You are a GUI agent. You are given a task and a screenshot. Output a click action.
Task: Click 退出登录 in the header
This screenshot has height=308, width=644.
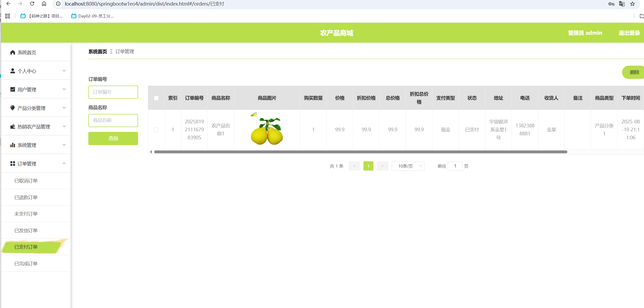click(x=629, y=33)
